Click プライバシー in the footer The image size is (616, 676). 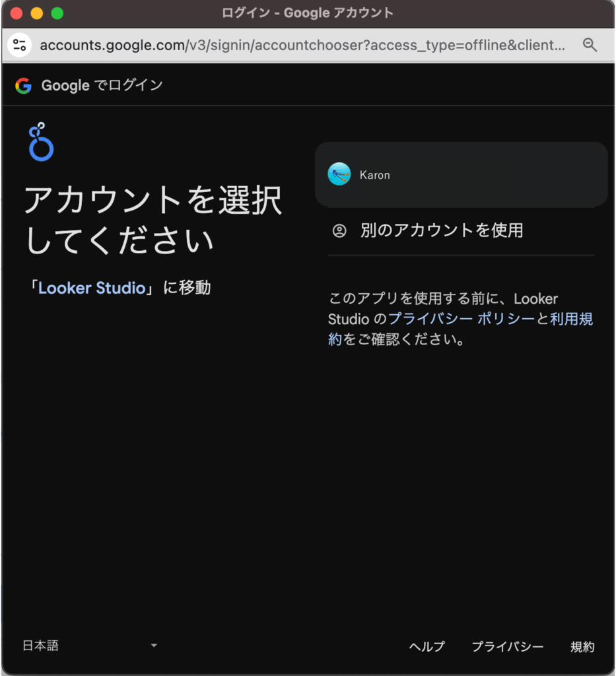(x=507, y=647)
